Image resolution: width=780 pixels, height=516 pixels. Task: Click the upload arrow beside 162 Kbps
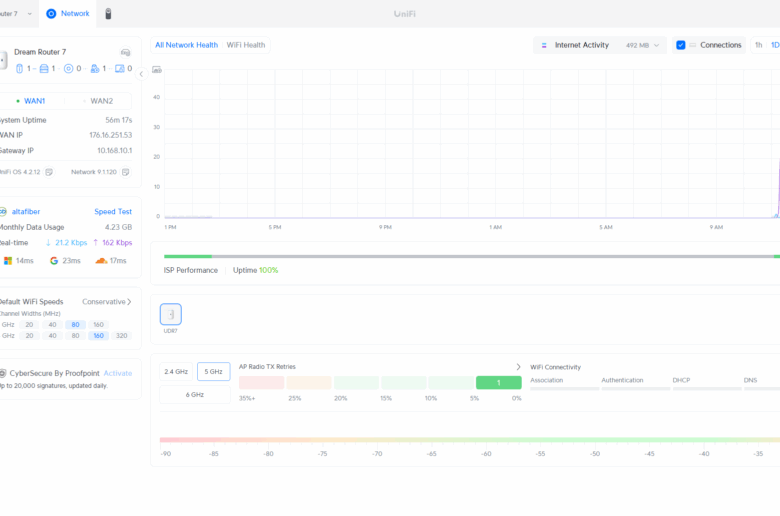[96, 243]
